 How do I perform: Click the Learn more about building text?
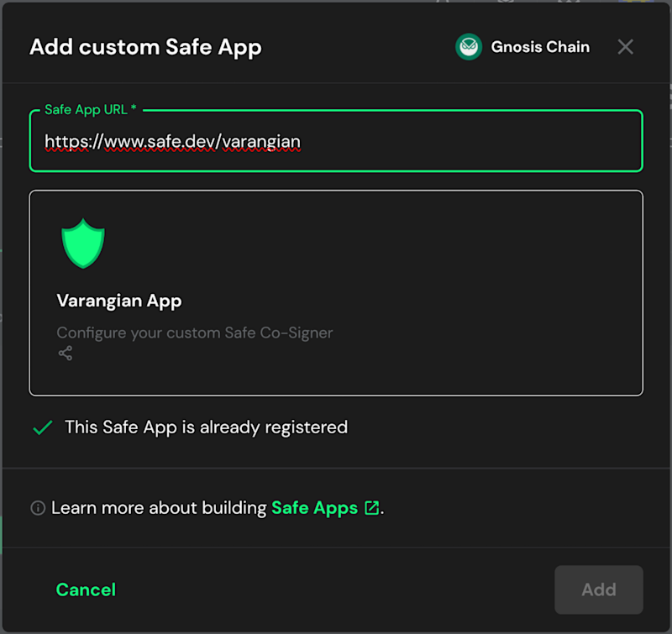159,508
